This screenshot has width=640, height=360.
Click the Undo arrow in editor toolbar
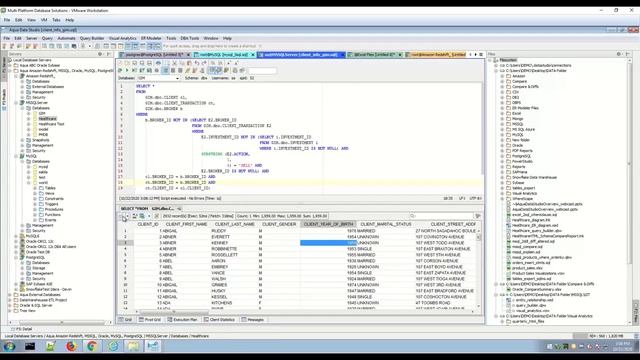pyautogui.click(x=197, y=63)
